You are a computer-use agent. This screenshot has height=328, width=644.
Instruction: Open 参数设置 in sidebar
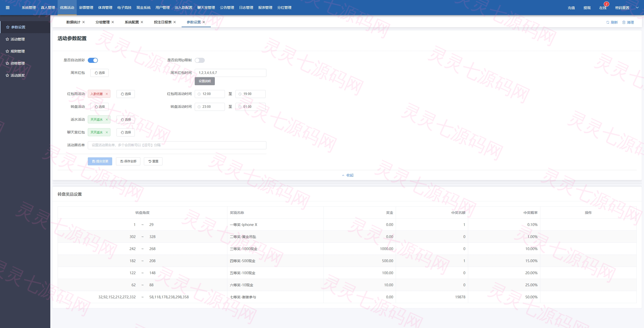(x=25, y=27)
